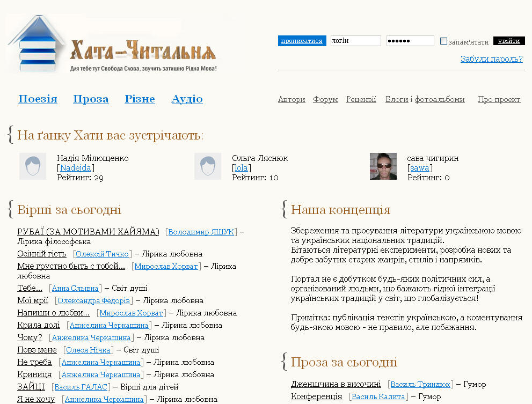
Task: Click the прописатися registration button
Action: pyautogui.click(x=302, y=41)
